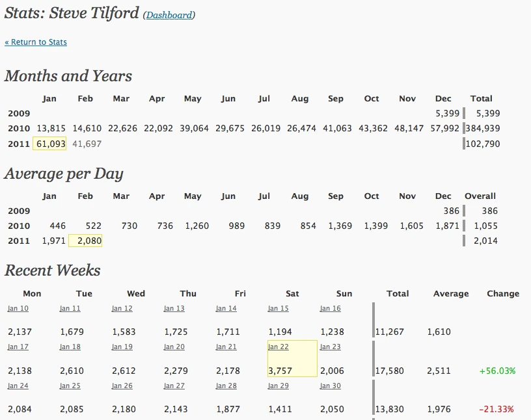Click the highlighted 61,093 monthly total cell
This screenshot has height=420, width=531.
[50, 144]
